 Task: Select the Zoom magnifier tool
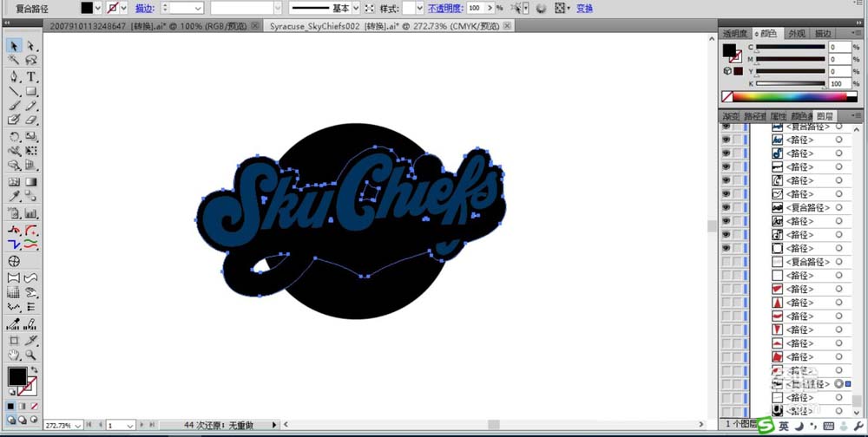[31, 355]
